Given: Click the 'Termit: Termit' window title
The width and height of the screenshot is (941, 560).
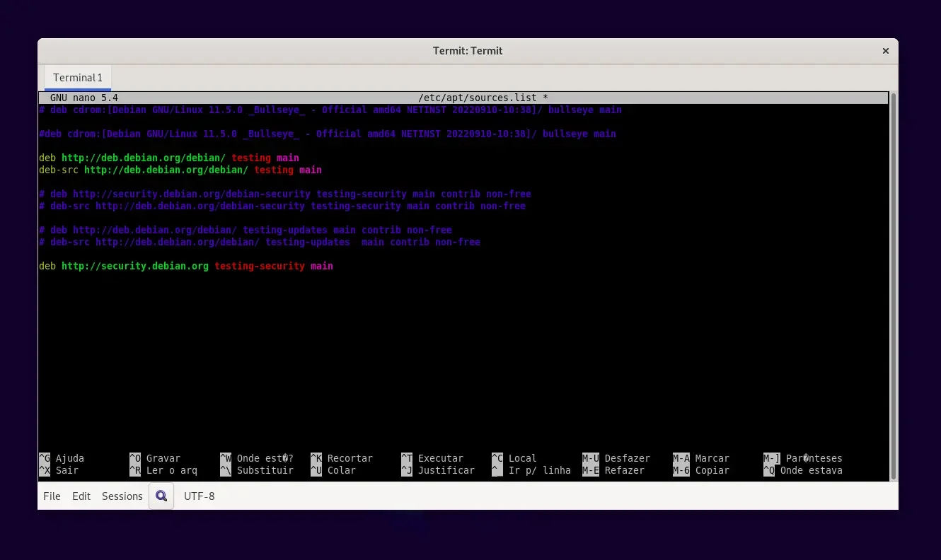Looking at the screenshot, I should [468, 51].
